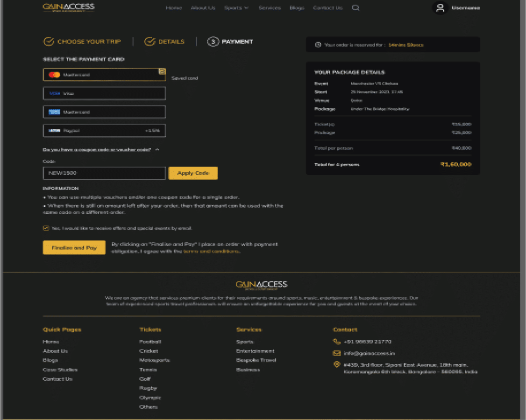Uncheck the receive offers by email checkbox

[46, 229]
